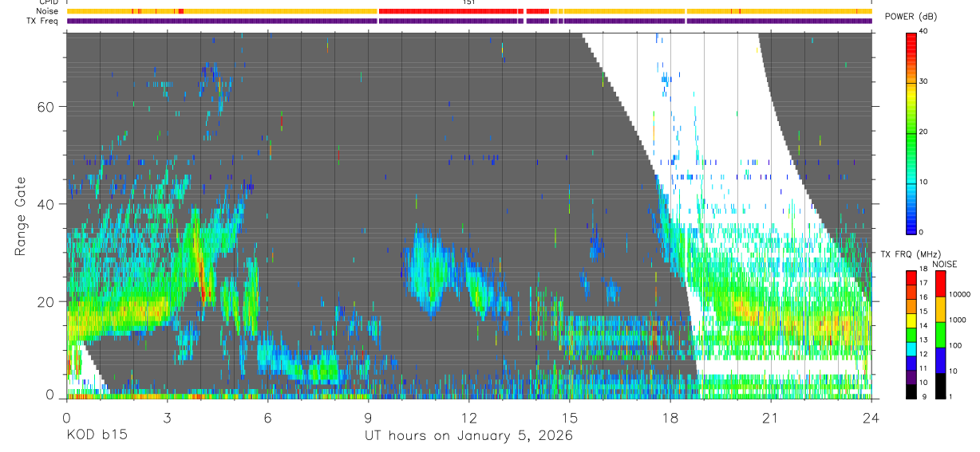Image resolution: width=980 pixels, height=452 pixels.
Task: Pick the green 13-14 MHz TX FRQ swatch
Action: point(911,335)
